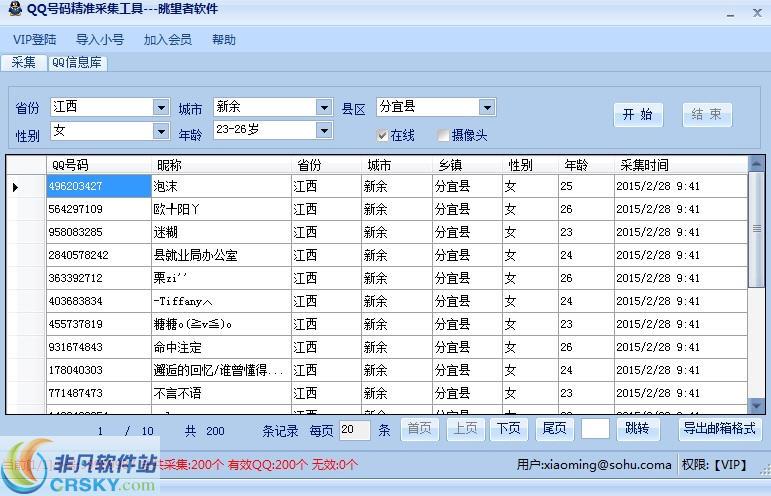Image resolution: width=771 pixels, height=496 pixels.
Task: Click the 开始 button
Action: pyautogui.click(x=638, y=115)
